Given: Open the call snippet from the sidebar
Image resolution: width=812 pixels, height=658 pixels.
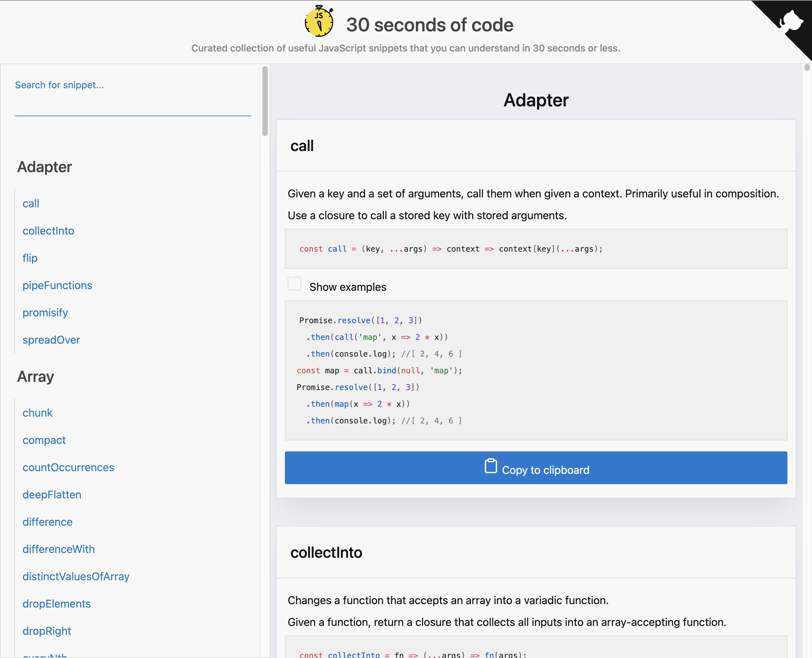Looking at the screenshot, I should pos(30,204).
